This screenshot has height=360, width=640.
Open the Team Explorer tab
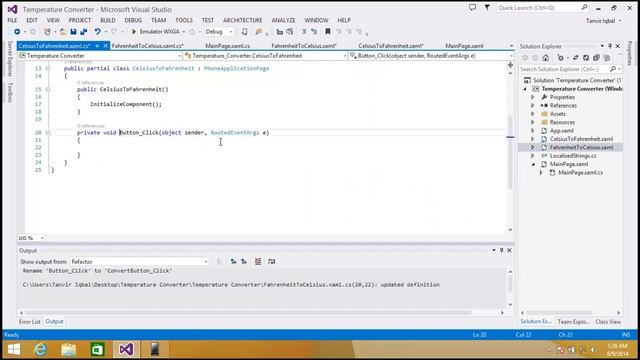click(573, 322)
